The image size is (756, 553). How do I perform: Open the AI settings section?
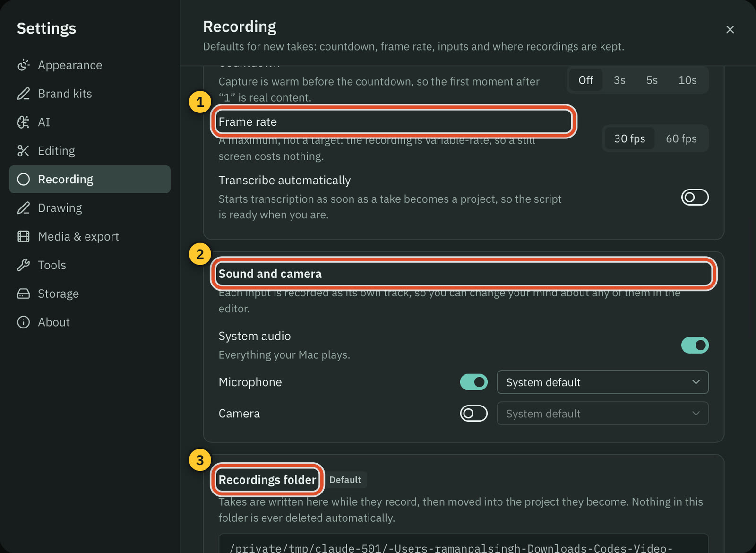[x=90, y=122]
